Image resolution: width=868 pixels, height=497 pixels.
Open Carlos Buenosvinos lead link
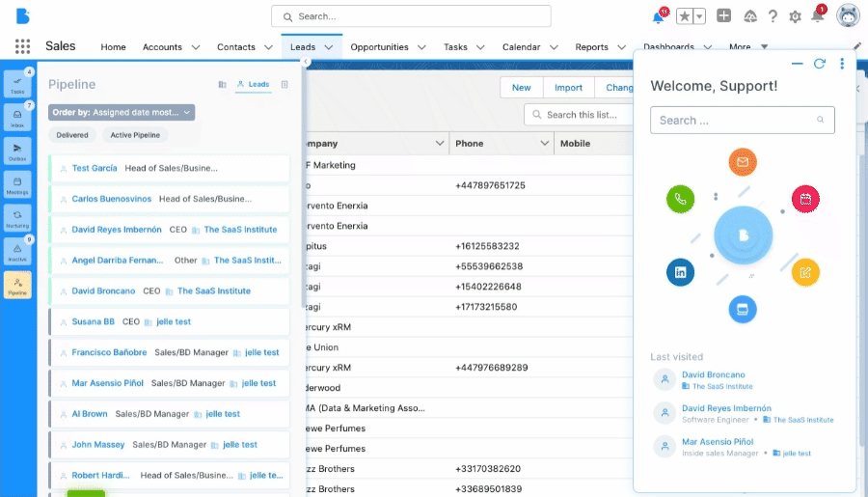coord(111,199)
